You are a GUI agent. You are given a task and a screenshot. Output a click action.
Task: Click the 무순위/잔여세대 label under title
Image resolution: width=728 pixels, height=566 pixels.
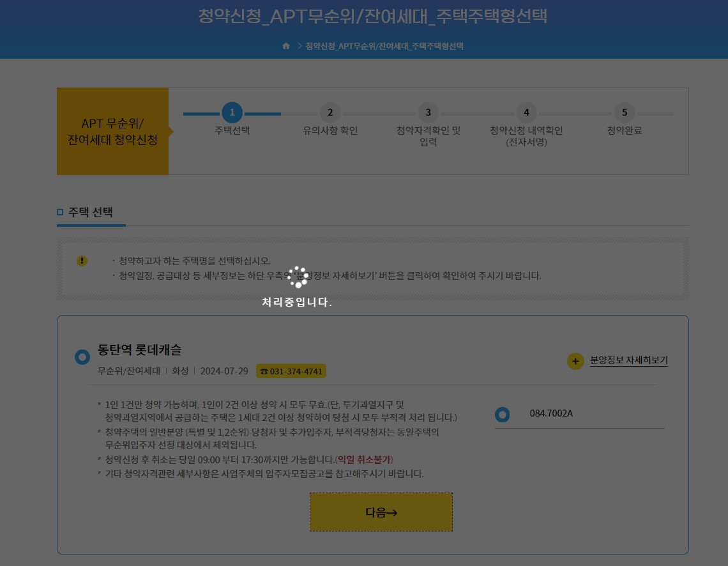pyautogui.click(x=128, y=371)
